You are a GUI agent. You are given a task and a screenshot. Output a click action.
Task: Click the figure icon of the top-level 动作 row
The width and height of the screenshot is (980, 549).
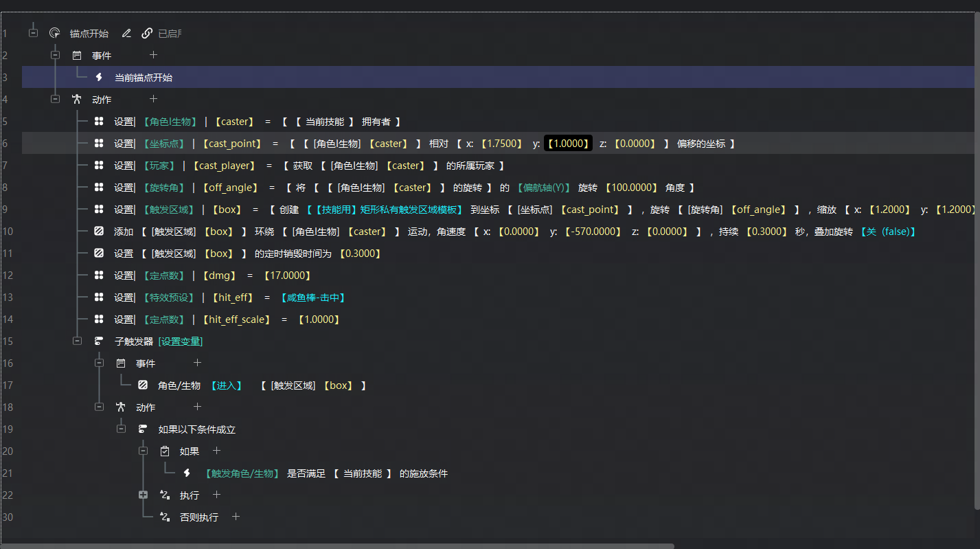[x=77, y=99]
